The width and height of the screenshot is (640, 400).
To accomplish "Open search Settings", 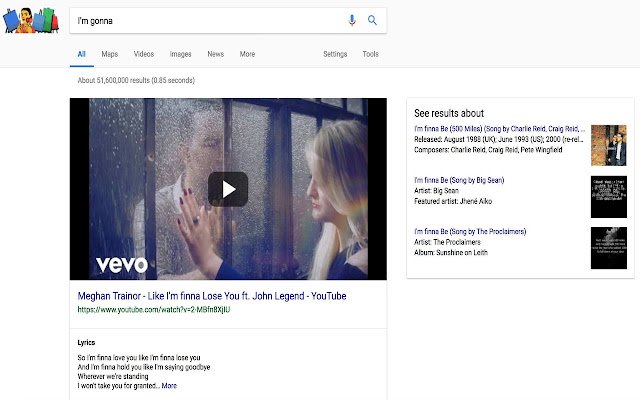I will point(335,54).
